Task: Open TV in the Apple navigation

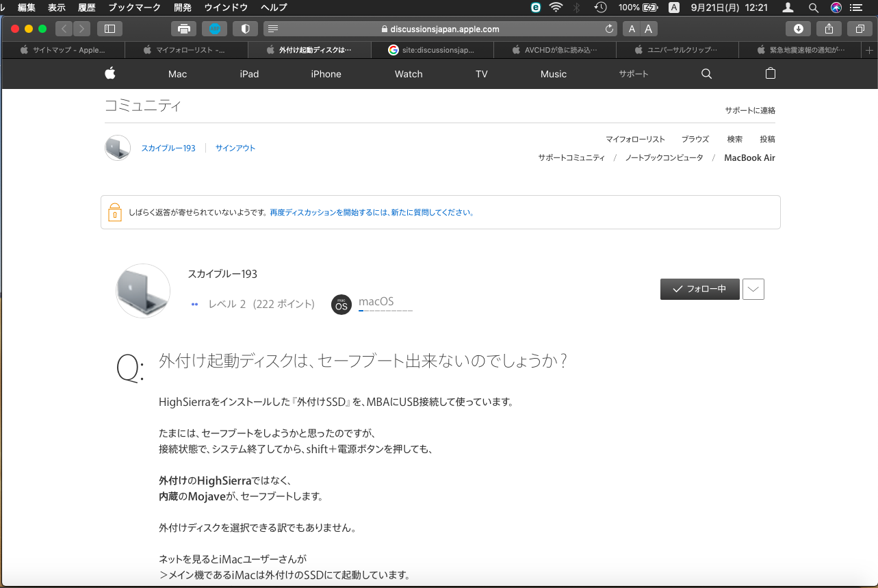Action: [482, 74]
